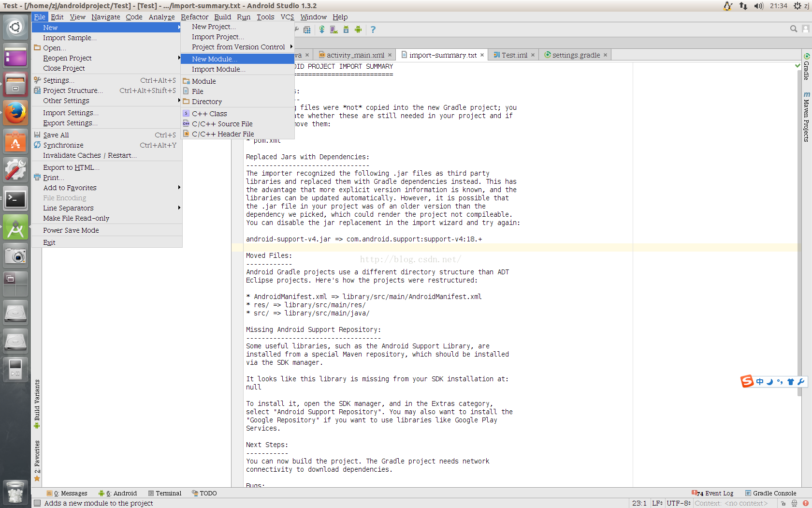Open LF line separator dropdown in status bar
The height and width of the screenshot is (508, 812).
tap(657, 503)
